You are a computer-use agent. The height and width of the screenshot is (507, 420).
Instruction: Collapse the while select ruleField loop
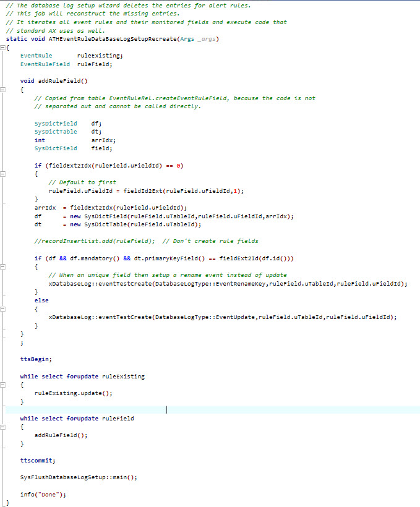pyautogui.click(x=3, y=427)
